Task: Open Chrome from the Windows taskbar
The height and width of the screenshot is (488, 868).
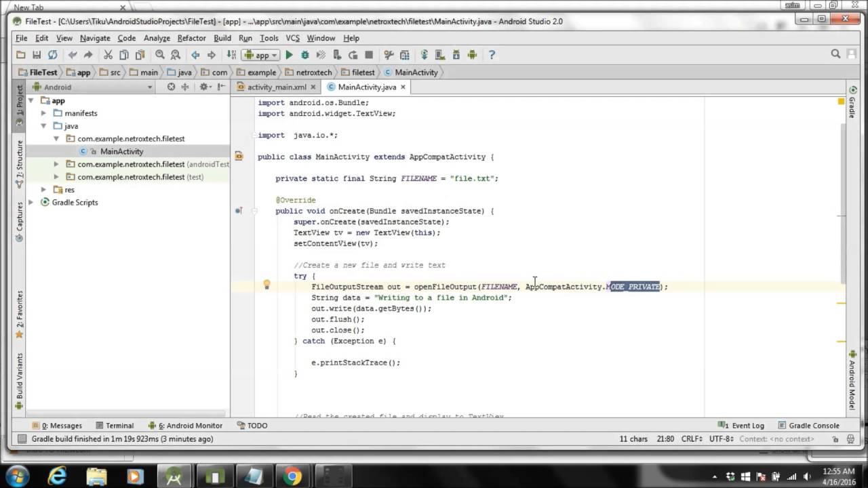Action: click(x=292, y=476)
